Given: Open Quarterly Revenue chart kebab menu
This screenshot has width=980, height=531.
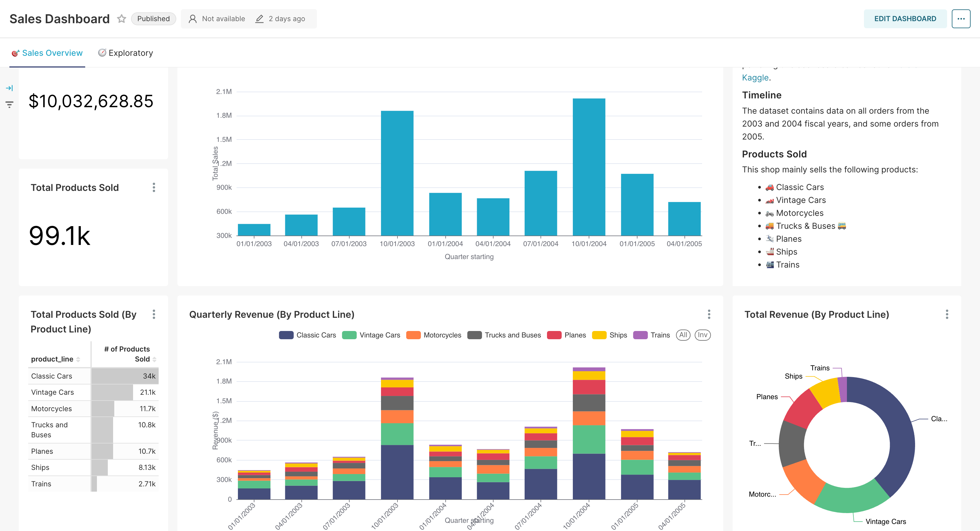Looking at the screenshot, I should [x=709, y=314].
